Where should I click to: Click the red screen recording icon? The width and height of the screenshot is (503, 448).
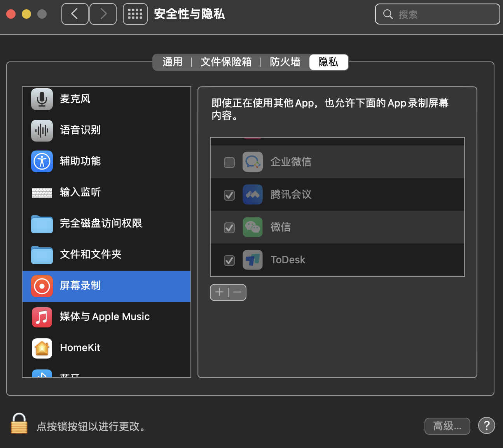tap(42, 286)
